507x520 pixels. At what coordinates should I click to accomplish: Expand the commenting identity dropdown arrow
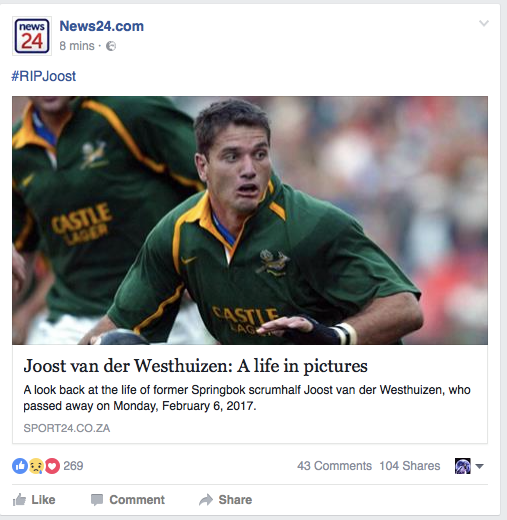point(479,466)
